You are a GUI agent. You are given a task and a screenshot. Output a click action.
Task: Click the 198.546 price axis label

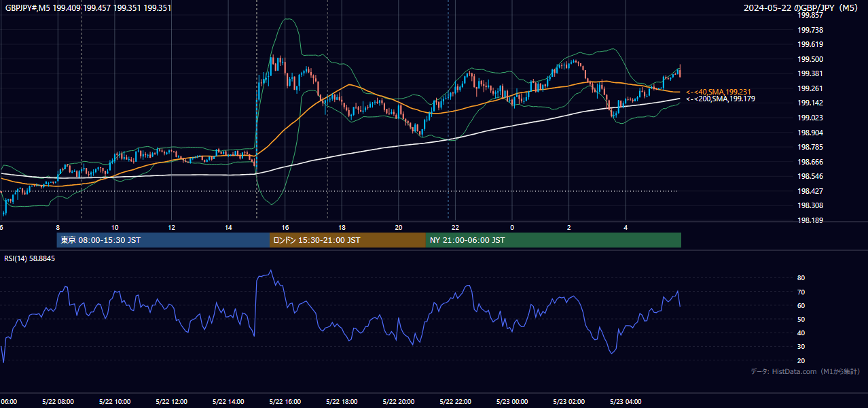[x=810, y=176]
